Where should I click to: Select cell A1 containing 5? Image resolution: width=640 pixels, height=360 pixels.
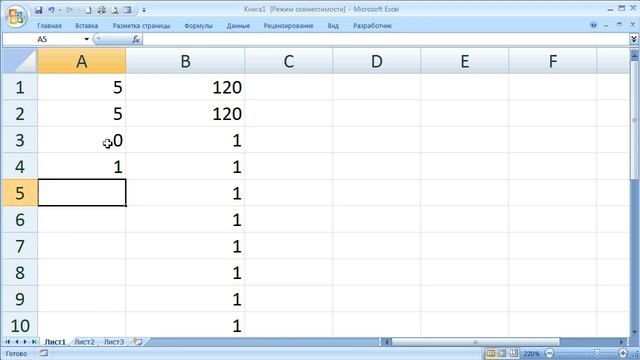pyautogui.click(x=82, y=87)
